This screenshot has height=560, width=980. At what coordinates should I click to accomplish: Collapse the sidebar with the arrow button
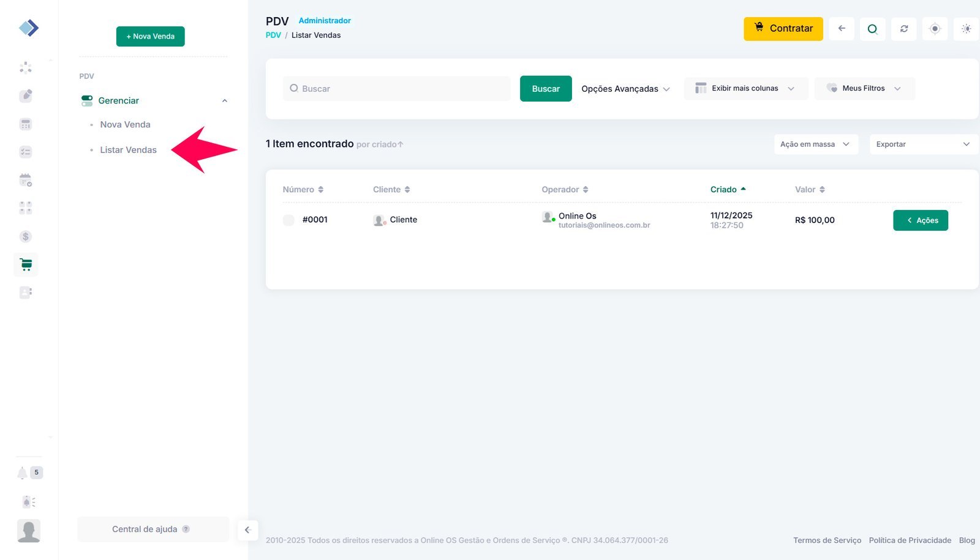(247, 530)
